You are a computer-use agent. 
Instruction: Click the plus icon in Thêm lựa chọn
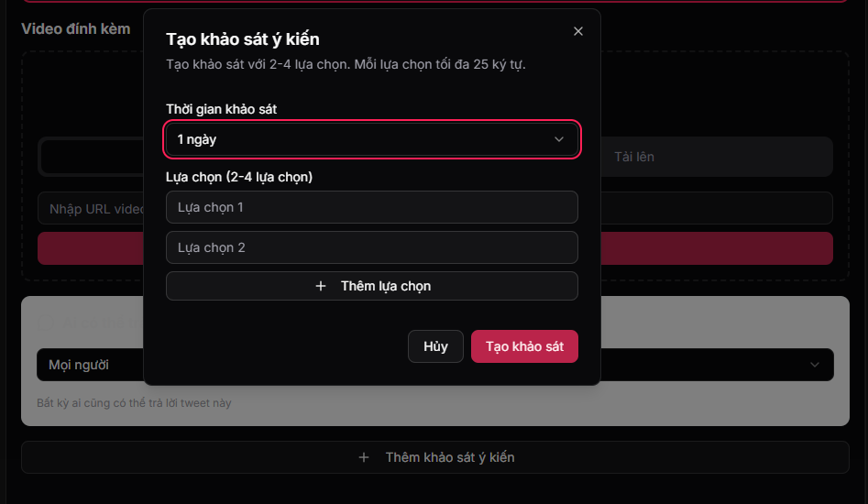[x=321, y=286]
